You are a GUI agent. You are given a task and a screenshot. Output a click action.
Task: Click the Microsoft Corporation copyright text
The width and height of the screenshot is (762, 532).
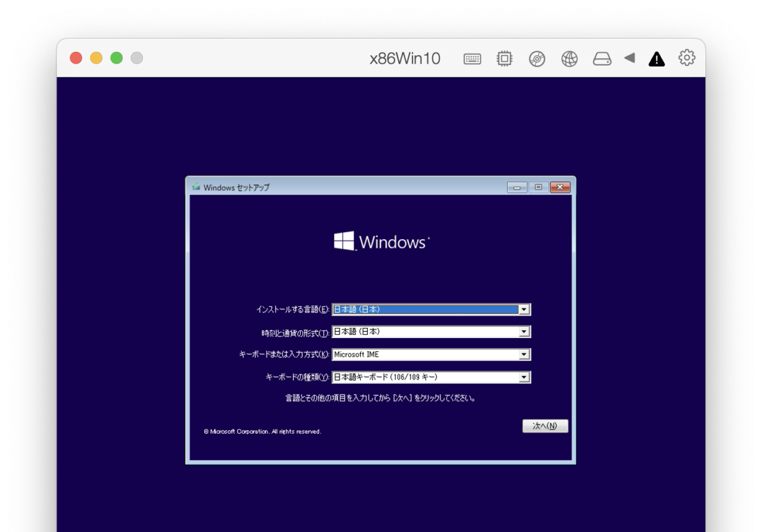(x=263, y=431)
